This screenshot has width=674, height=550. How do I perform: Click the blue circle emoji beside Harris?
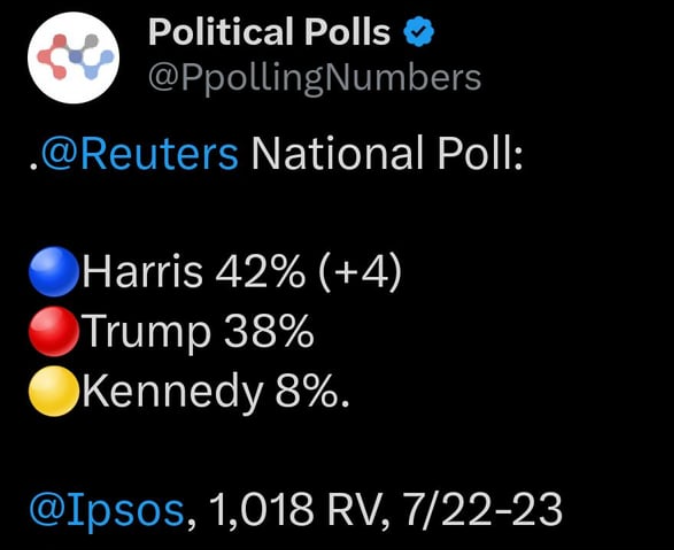(x=54, y=272)
